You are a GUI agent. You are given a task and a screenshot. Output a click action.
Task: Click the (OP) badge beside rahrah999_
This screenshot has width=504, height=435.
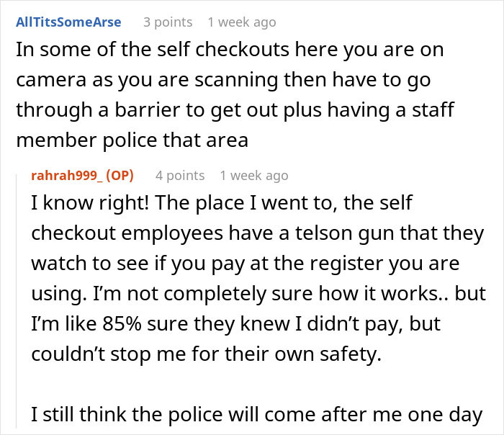coord(130,175)
